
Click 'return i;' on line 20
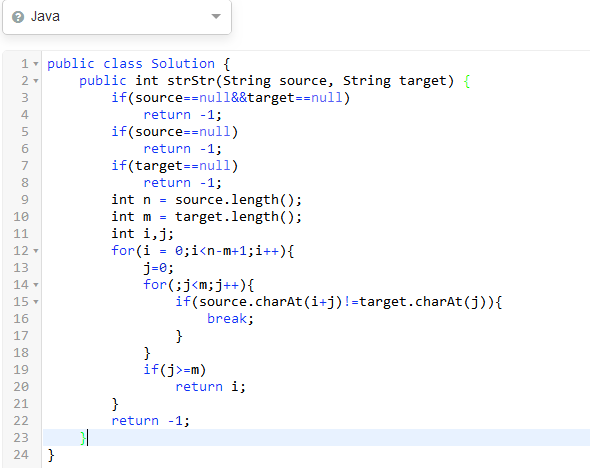210,387
